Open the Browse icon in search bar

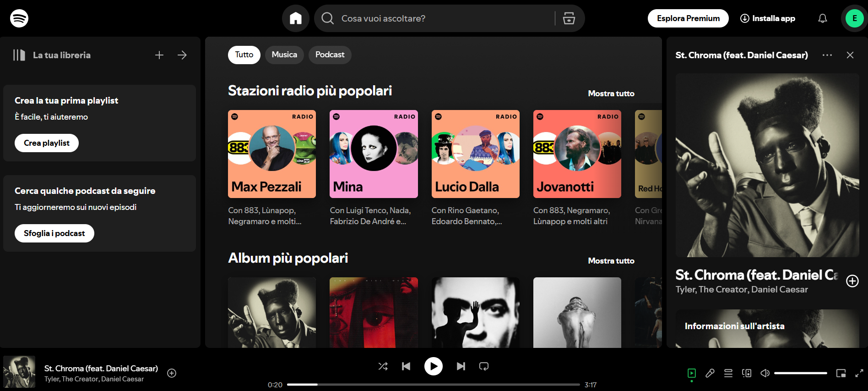pyautogui.click(x=569, y=18)
